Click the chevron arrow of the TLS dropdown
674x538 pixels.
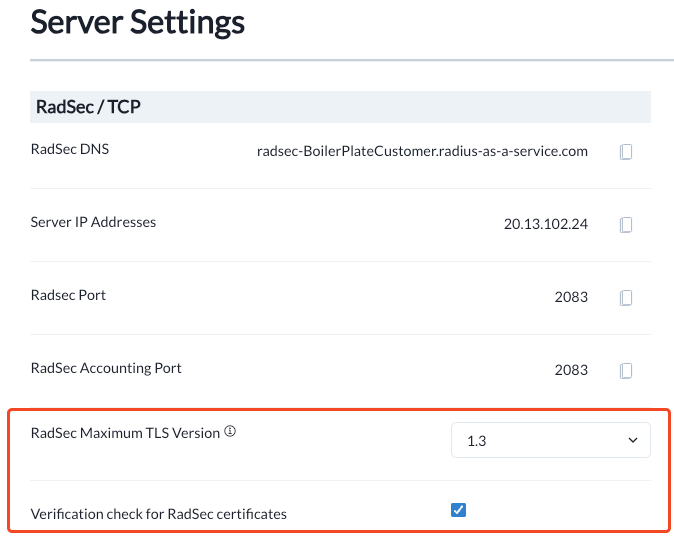click(x=632, y=441)
